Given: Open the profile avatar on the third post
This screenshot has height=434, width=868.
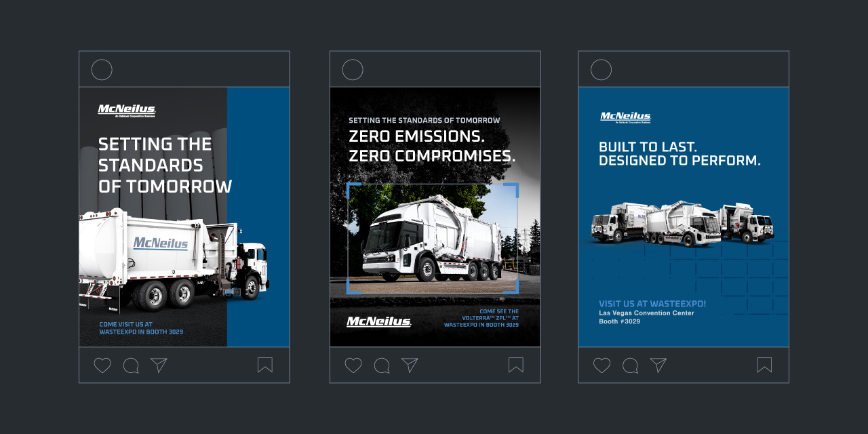Looking at the screenshot, I should pos(600,69).
